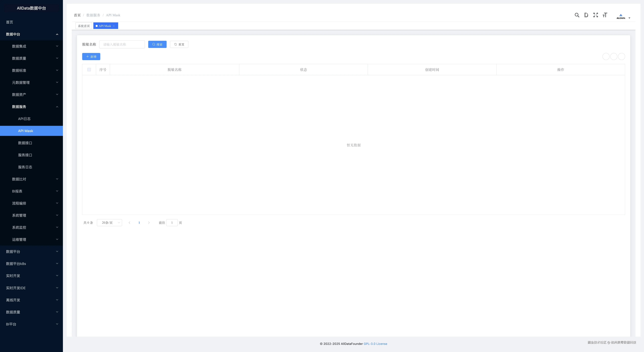Click the 新增 add button
Image resolution: width=644 pixels, height=352 pixels.
tap(91, 57)
